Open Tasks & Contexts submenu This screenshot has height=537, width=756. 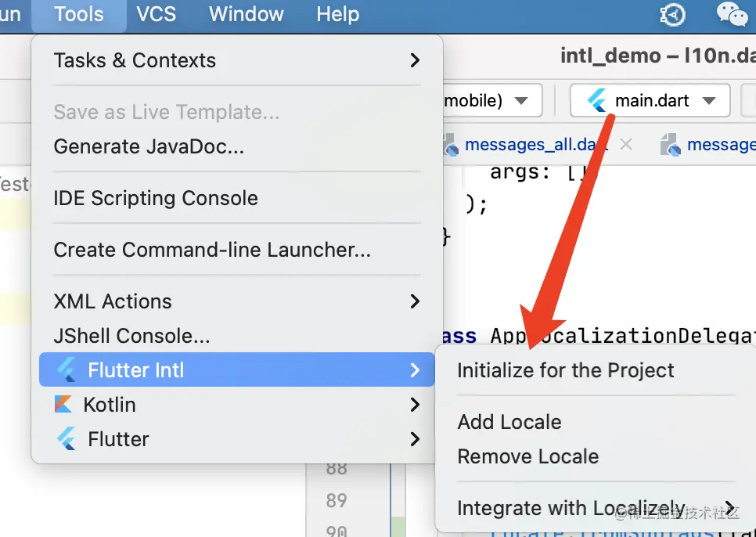point(236,60)
